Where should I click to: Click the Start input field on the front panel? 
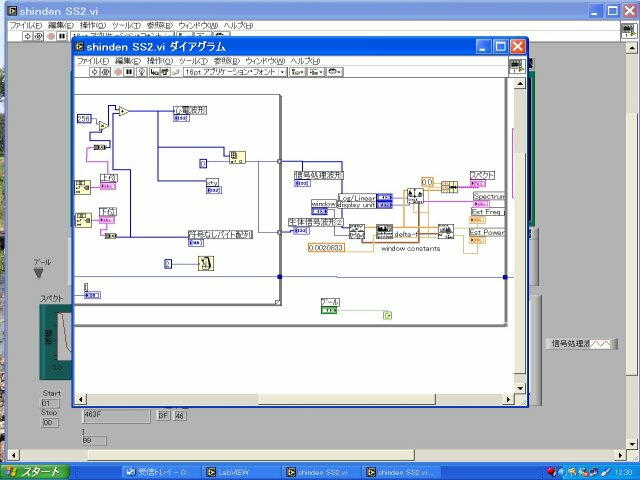pyautogui.click(x=50, y=403)
